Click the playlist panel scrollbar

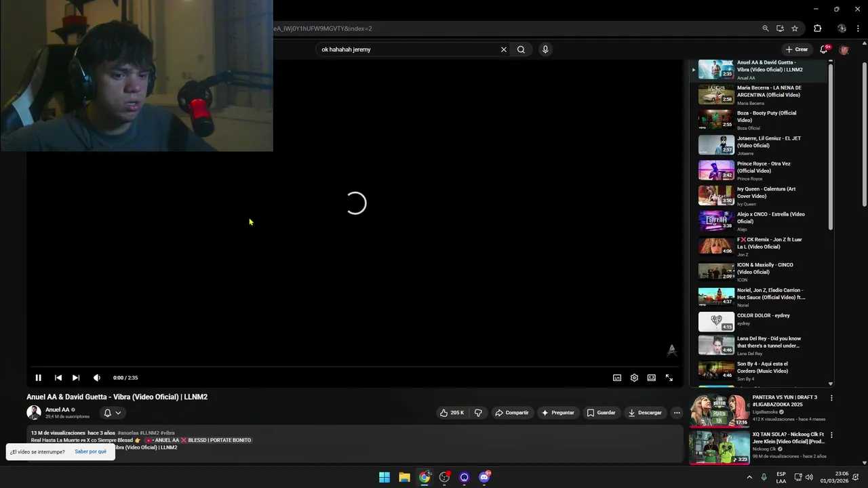(x=831, y=148)
